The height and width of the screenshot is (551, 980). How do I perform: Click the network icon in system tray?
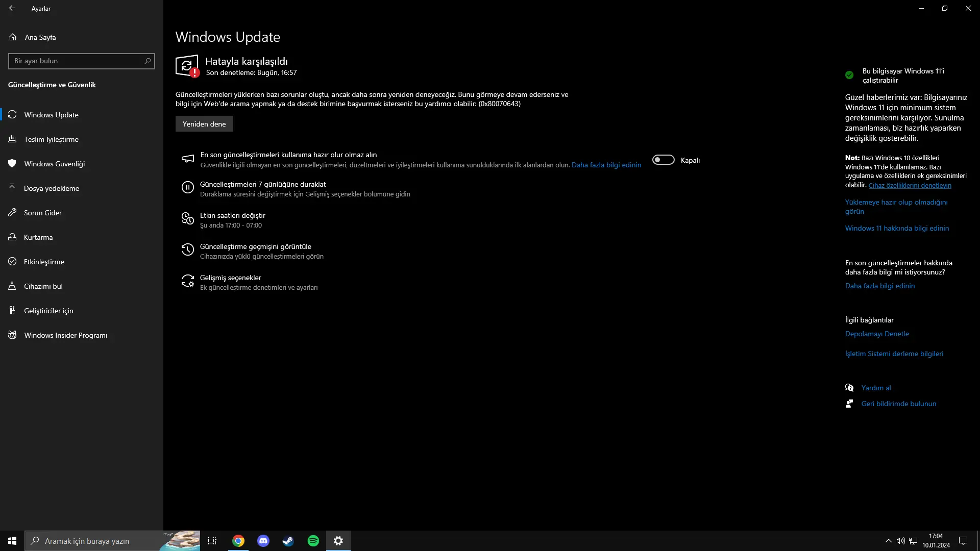pyautogui.click(x=913, y=541)
